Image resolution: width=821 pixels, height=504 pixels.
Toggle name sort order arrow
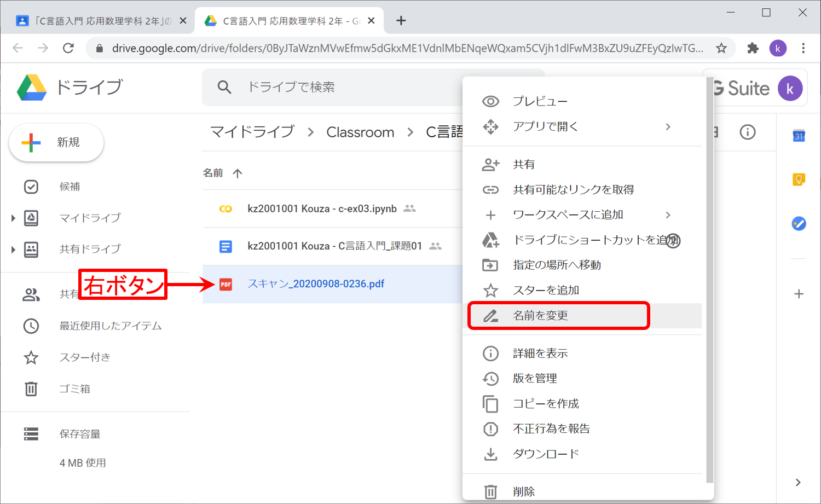pos(237,173)
